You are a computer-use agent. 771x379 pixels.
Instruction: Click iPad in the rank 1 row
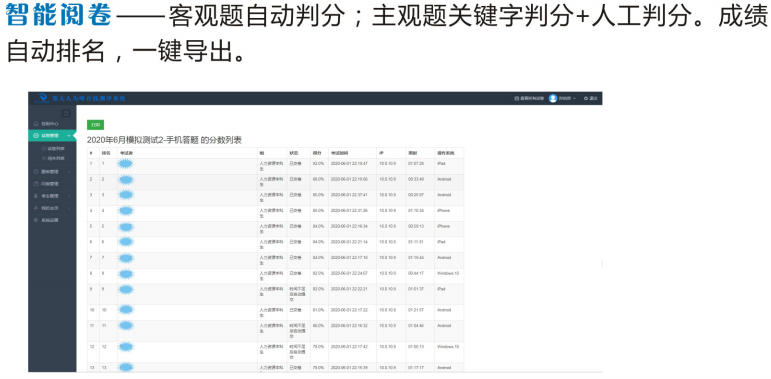click(x=441, y=163)
